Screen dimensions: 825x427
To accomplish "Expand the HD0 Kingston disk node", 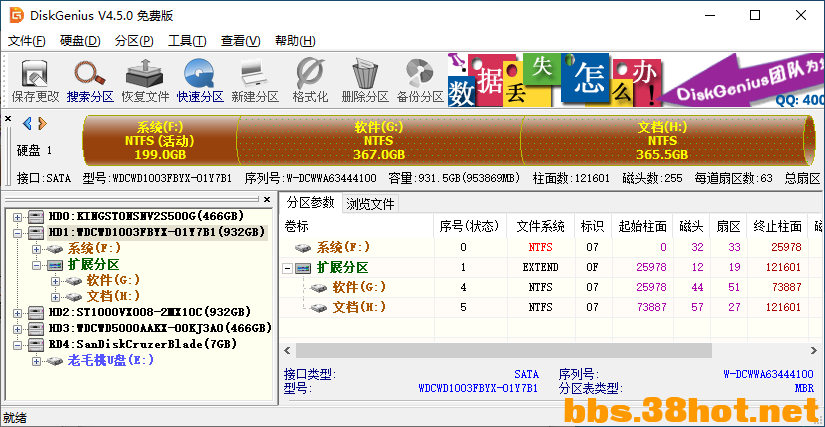I will pyautogui.click(x=18, y=217).
